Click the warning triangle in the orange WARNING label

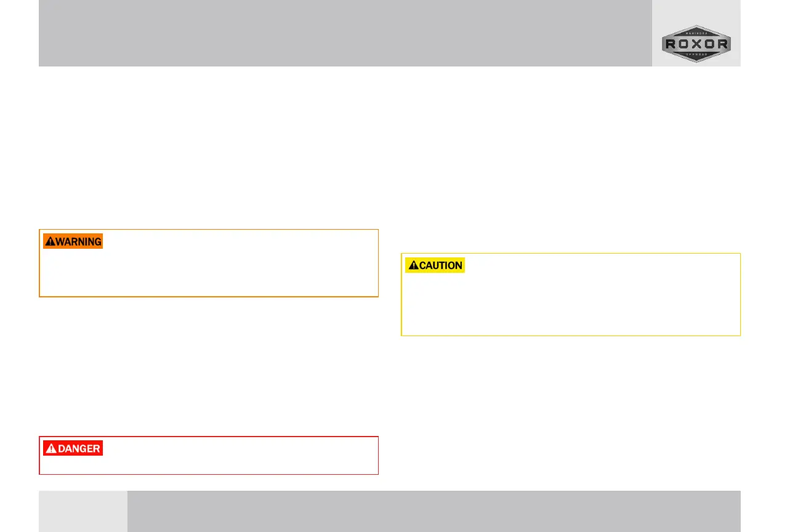[50, 241]
